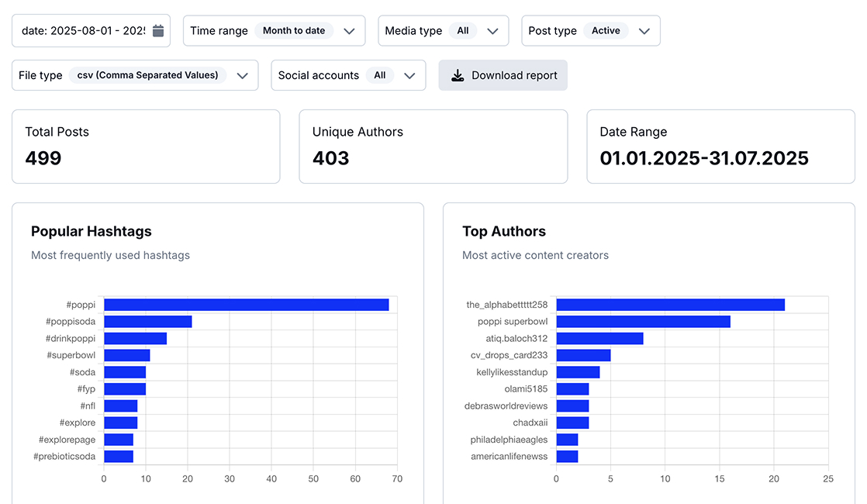Click the #poppi hashtag bar
Image resolution: width=867 pixels, height=504 pixels.
click(x=246, y=305)
